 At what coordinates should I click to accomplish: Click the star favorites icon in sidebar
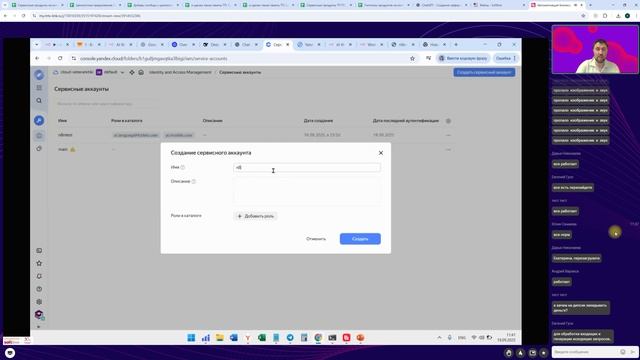39,263
